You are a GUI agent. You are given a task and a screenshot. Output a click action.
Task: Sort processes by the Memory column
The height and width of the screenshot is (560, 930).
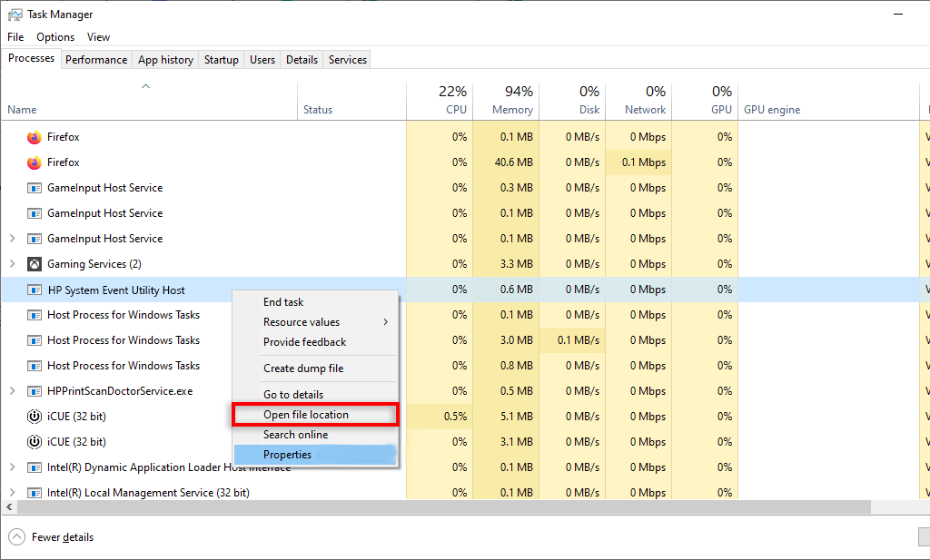pos(511,101)
